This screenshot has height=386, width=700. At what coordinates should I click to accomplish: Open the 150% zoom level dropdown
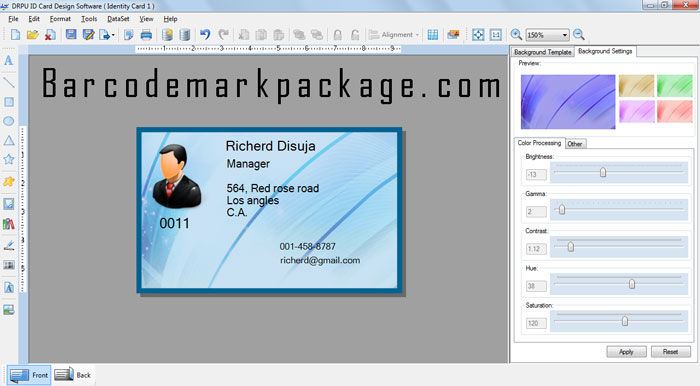coord(565,35)
